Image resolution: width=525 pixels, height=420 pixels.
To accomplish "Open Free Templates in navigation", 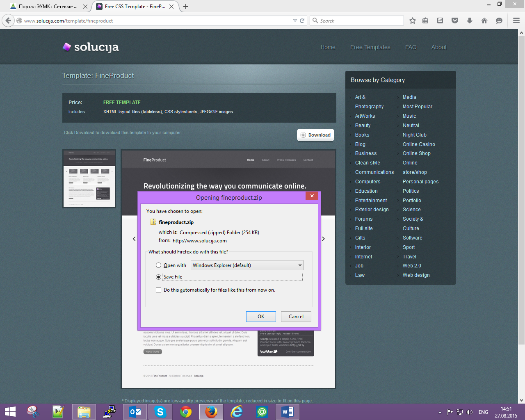I will 370,47.
